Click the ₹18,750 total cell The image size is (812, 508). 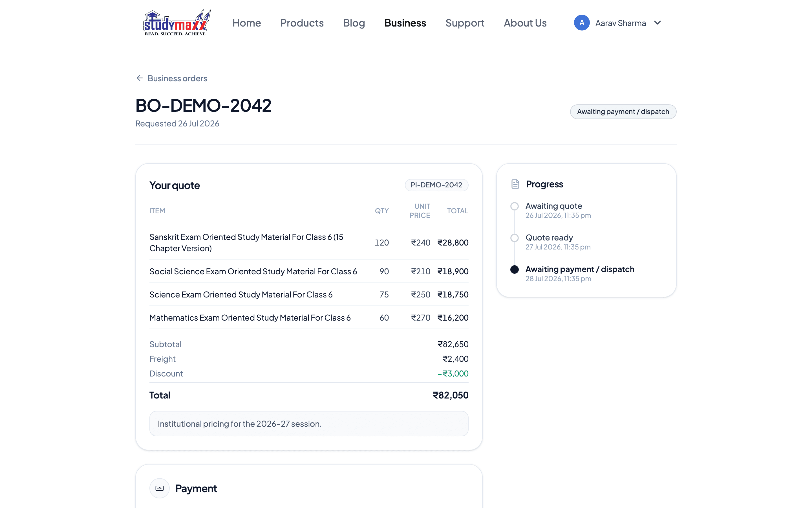click(453, 294)
